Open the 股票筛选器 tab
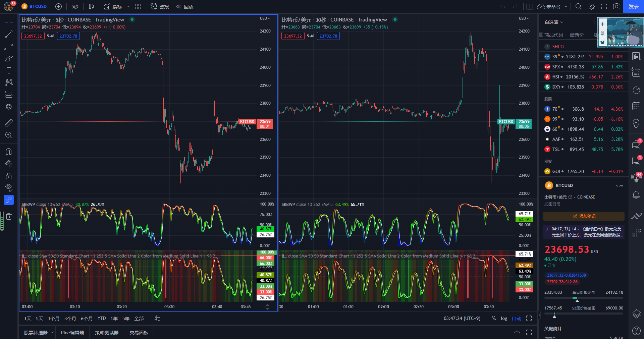Screen dimensions: 644x339 [36, 333]
